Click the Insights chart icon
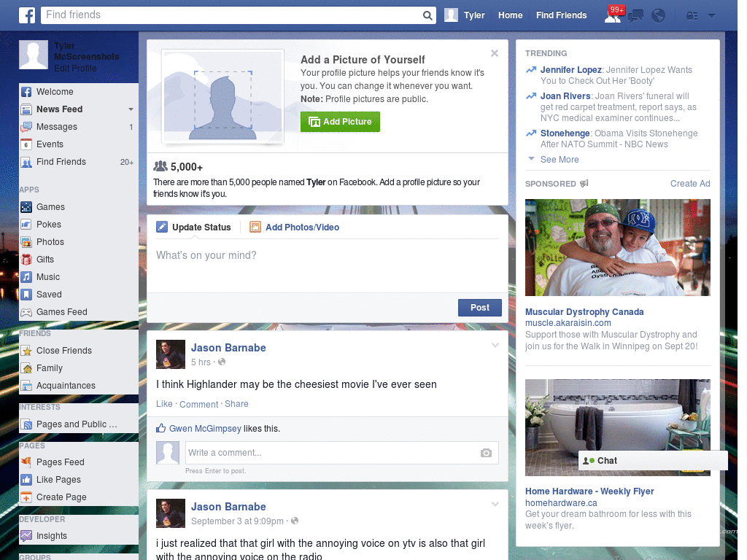Viewport: 747px width, 560px height. pyautogui.click(x=26, y=536)
